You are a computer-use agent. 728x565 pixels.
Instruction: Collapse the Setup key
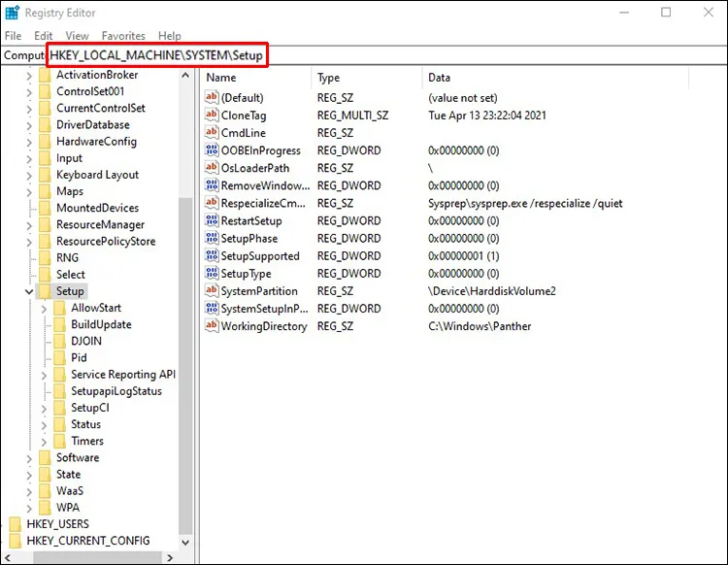coord(29,291)
